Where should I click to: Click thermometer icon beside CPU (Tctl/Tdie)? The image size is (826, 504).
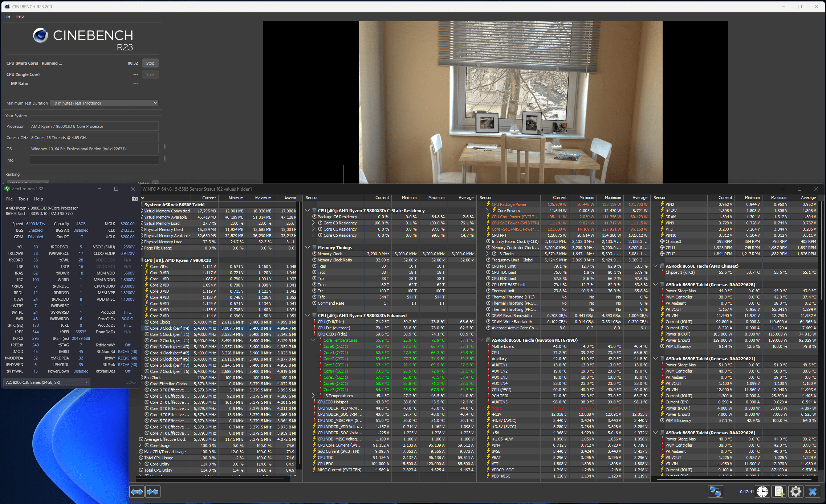(314, 322)
